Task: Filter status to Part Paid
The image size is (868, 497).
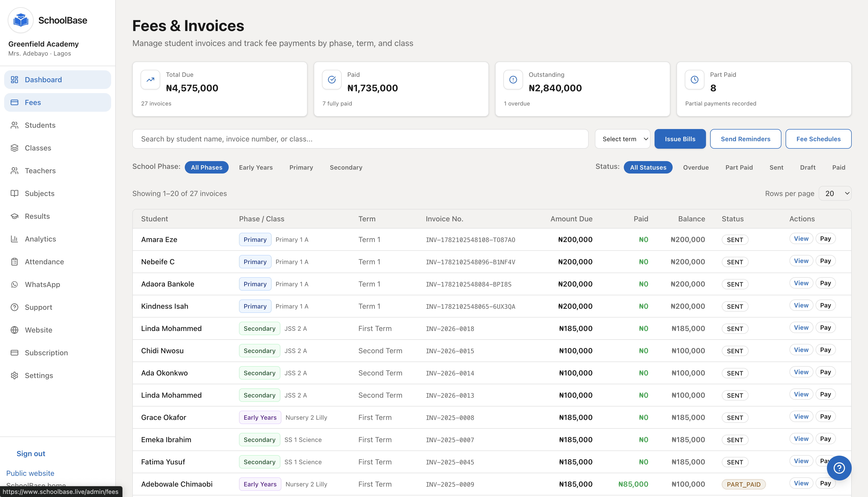Action: click(739, 167)
